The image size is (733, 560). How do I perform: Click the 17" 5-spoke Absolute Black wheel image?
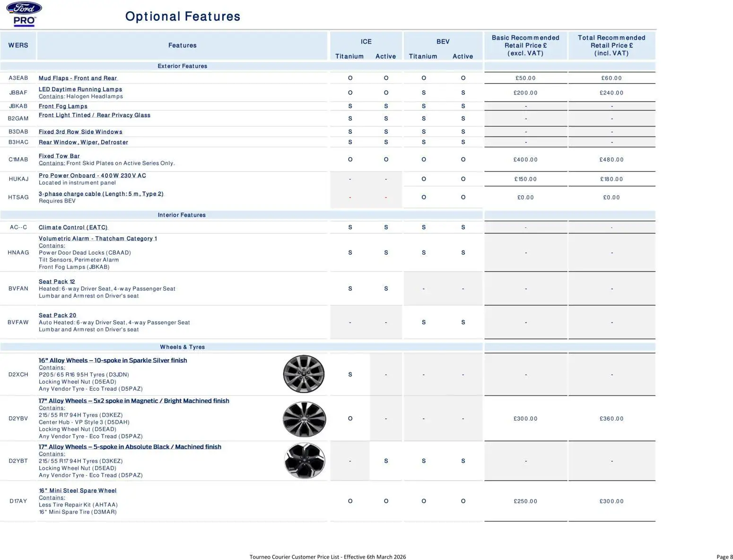coord(305,461)
